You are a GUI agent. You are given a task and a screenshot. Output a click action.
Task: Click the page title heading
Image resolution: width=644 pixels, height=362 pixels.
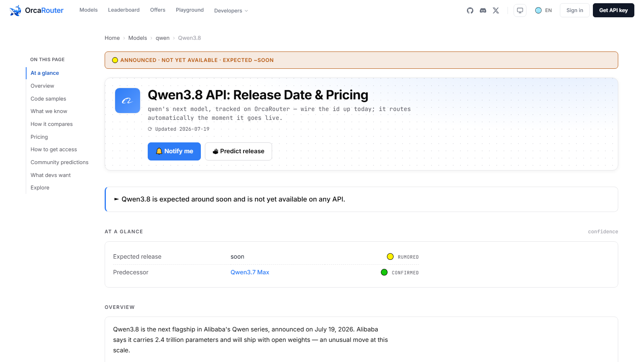point(258,95)
